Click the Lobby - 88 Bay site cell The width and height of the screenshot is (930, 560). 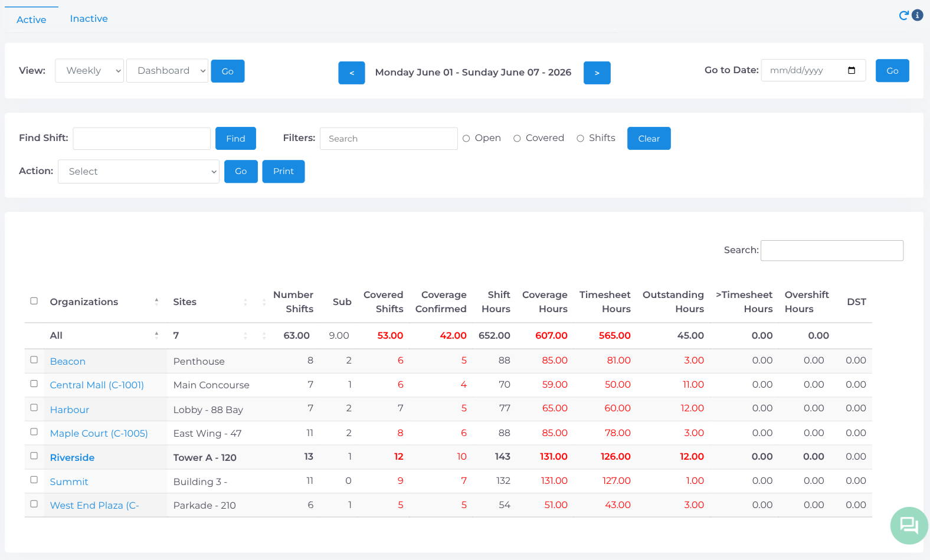pos(208,410)
